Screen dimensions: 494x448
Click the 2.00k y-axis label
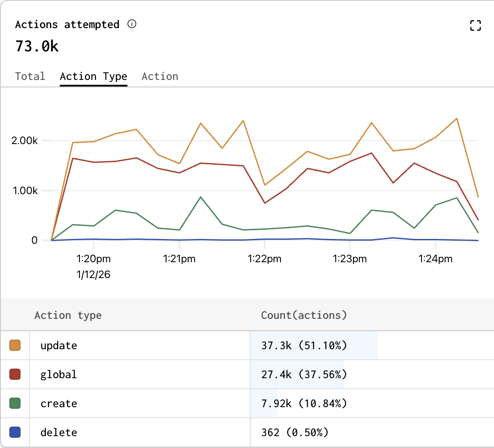coord(25,141)
